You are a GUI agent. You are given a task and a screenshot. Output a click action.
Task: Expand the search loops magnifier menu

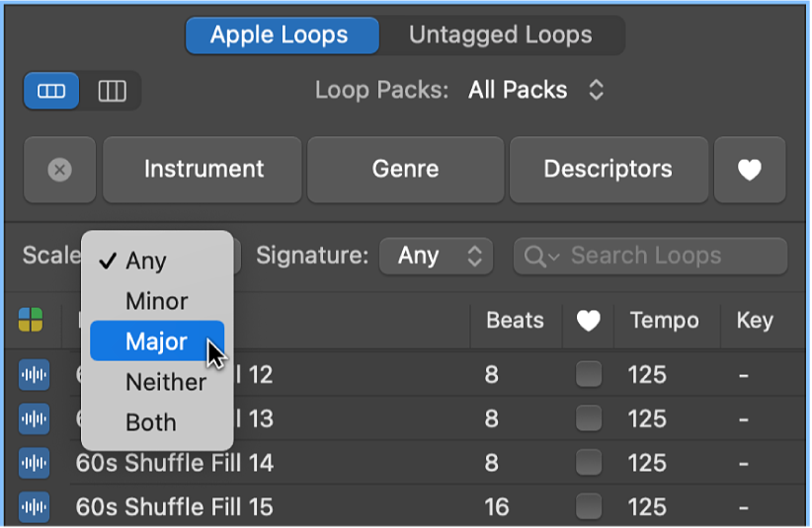[x=541, y=257]
